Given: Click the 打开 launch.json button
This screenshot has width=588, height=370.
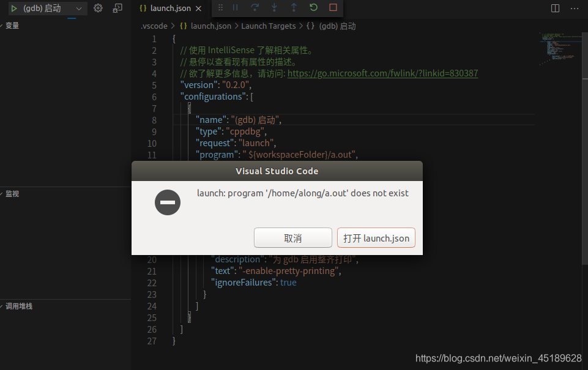Looking at the screenshot, I should pyautogui.click(x=376, y=238).
